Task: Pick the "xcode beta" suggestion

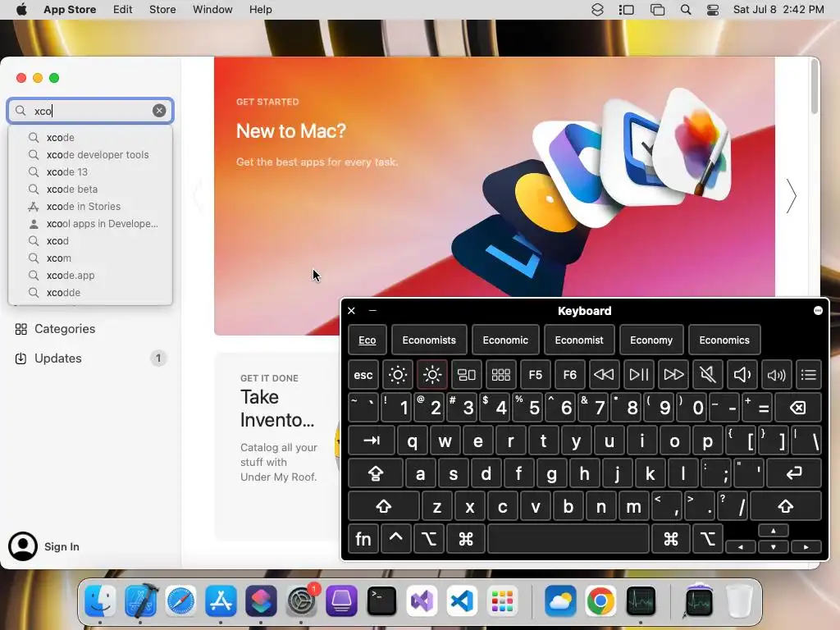Action: (x=90, y=189)
